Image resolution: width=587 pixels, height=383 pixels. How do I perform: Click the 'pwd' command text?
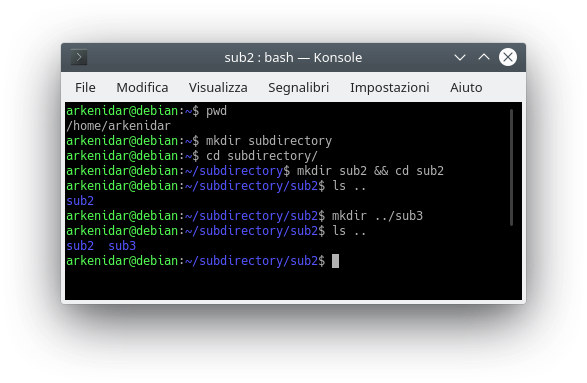(216, 111)
